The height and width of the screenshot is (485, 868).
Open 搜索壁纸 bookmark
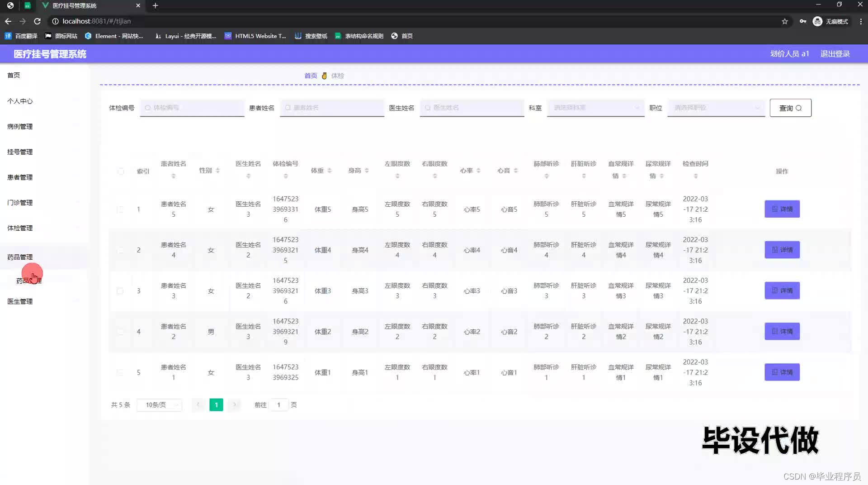[311, 36]
